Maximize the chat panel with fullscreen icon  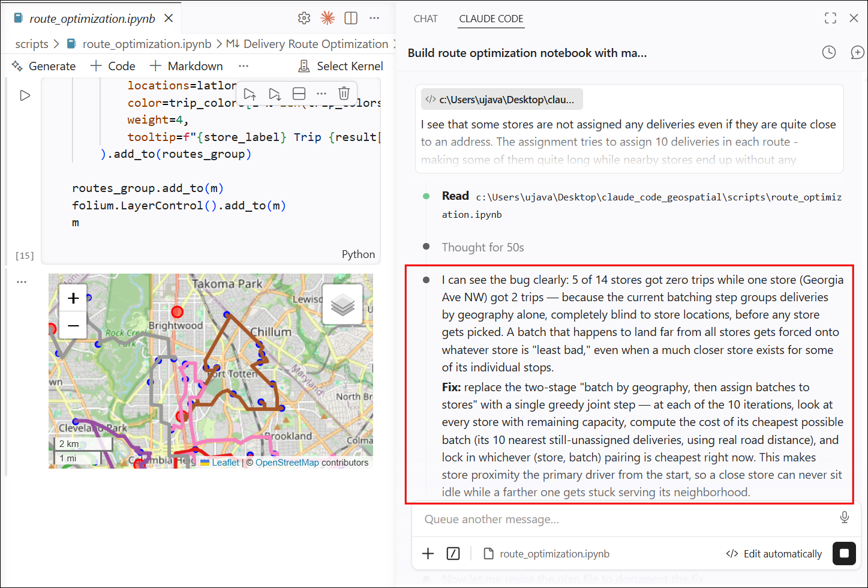pyautogui.click(x=830, y=18)
